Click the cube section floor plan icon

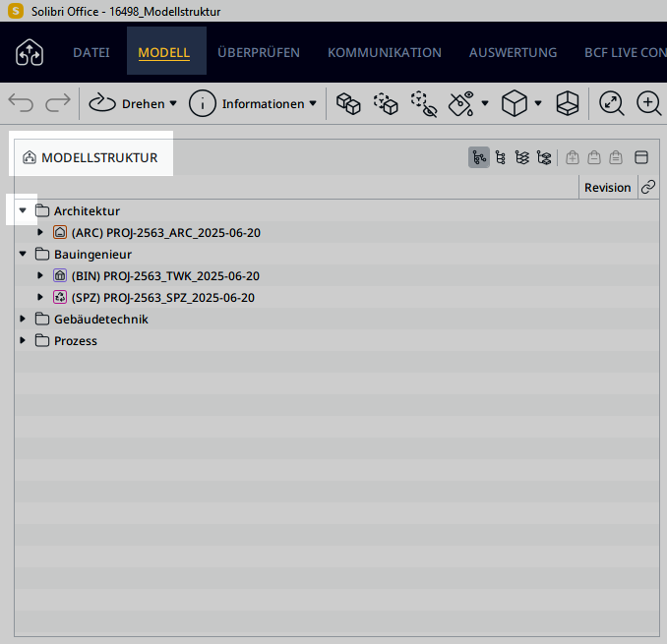(568, 103)
